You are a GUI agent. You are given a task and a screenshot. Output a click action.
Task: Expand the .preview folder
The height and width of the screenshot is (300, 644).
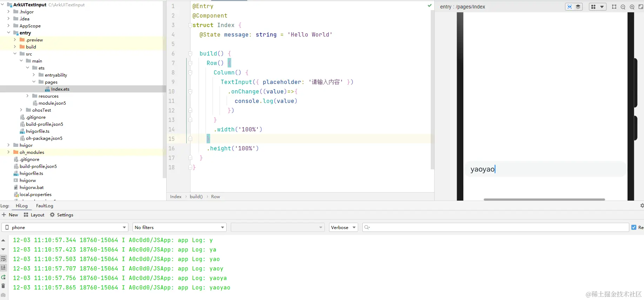[x=15, y=40]
